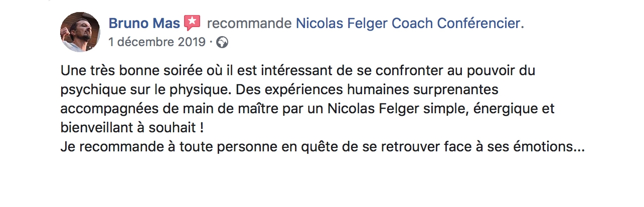The height and width of the screenshot is (207, 644).
Task: Click the red star recommendation badge
Action: (x=192, y=23)
